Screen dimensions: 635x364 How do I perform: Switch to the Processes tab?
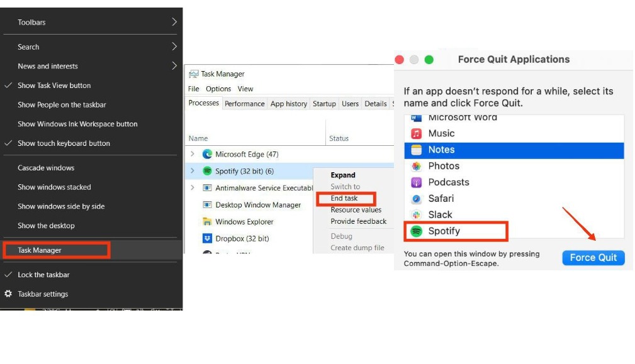(x=204, y=103)
